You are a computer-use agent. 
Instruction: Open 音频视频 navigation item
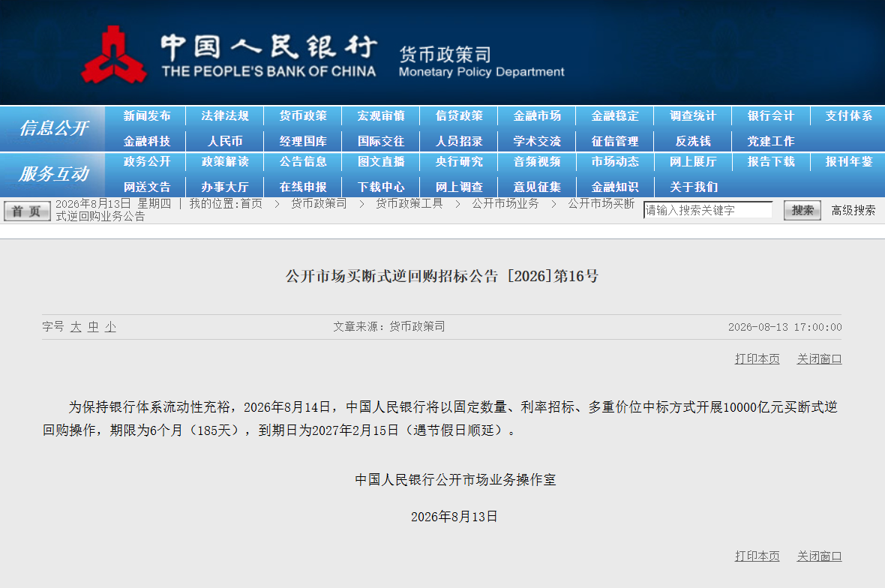(x=537, y=161)
